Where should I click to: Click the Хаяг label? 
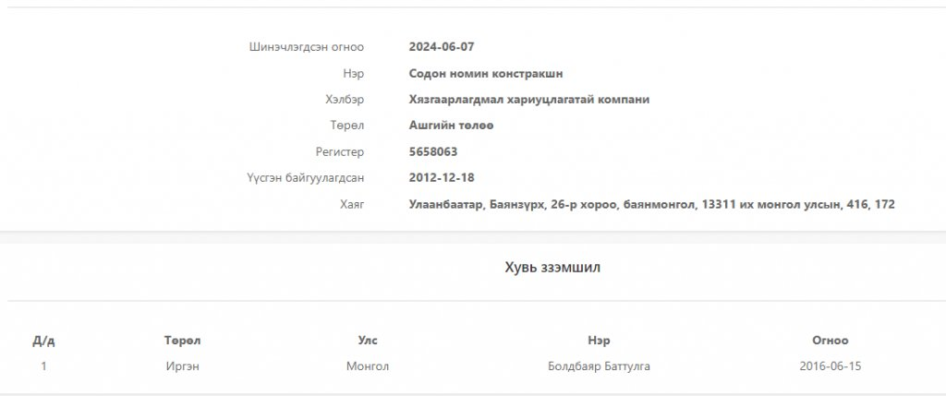coord(352,205)
